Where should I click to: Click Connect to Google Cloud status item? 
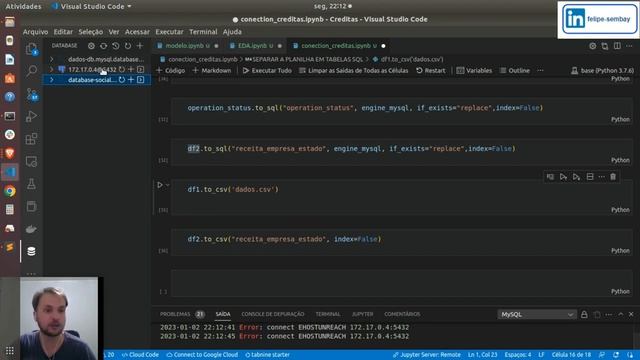[x=202, y=355]
